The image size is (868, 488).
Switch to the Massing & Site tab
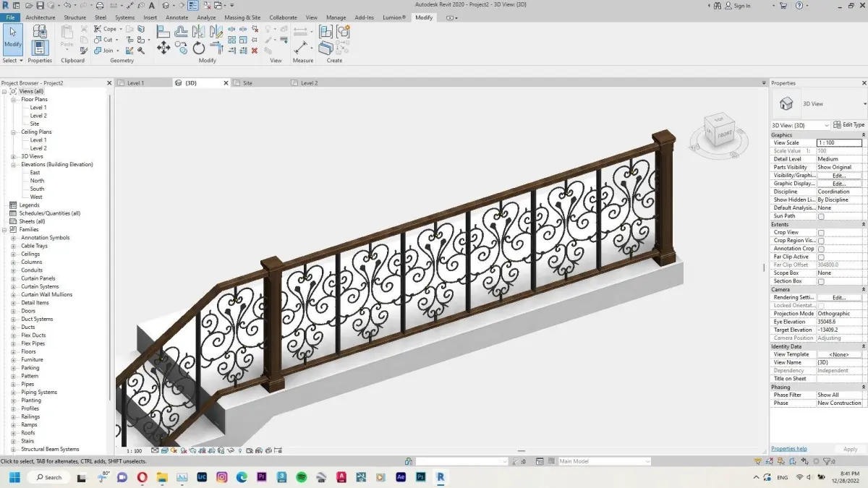242,17
